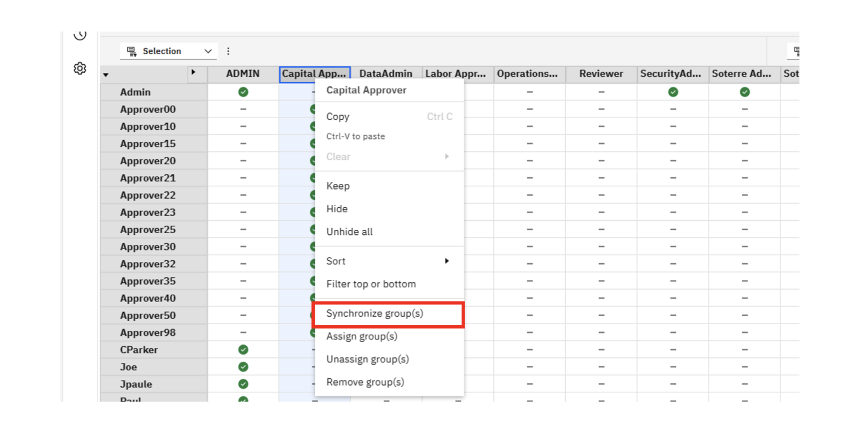Select the Approver40 row header
Viewport: 868px width, 433px height.
pyautogui.click(x=154, y=299)
